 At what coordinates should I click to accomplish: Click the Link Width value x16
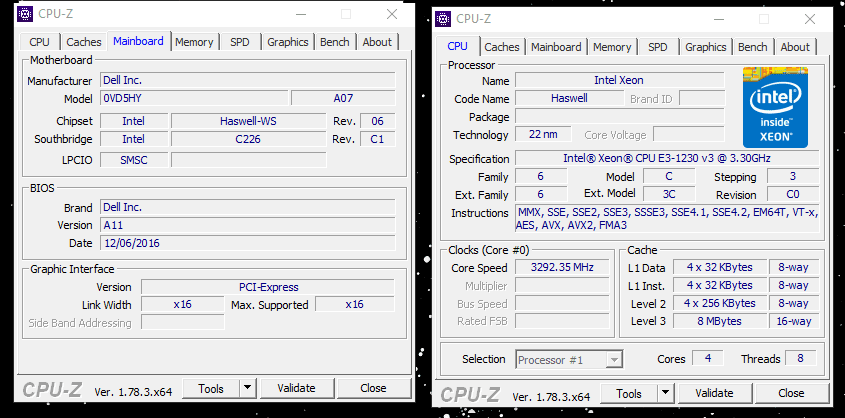tap(183, 304)
